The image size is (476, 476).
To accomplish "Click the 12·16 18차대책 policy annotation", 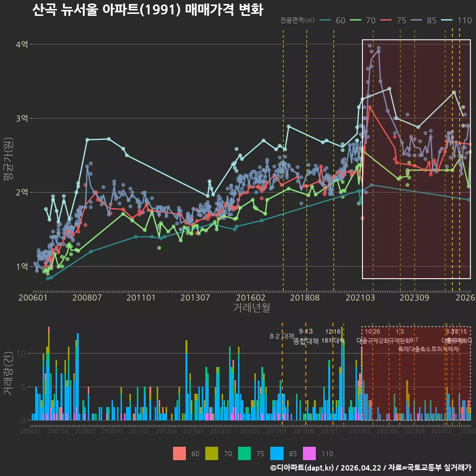I will (333, 336).
